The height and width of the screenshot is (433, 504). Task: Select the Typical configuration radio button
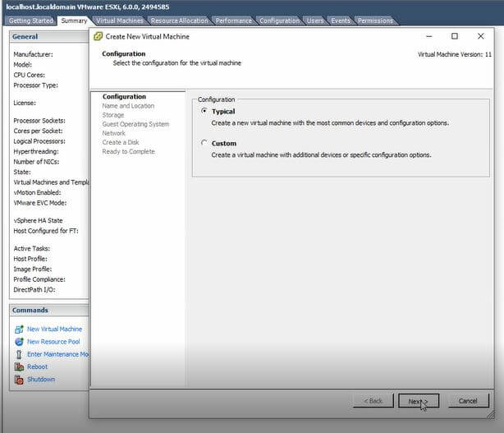click(204, 111)
